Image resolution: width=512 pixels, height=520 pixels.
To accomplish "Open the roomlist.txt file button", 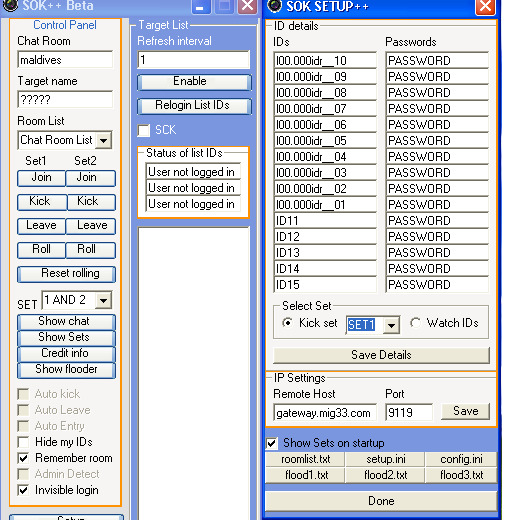I will pyautogui.click(x=305, y=459).
